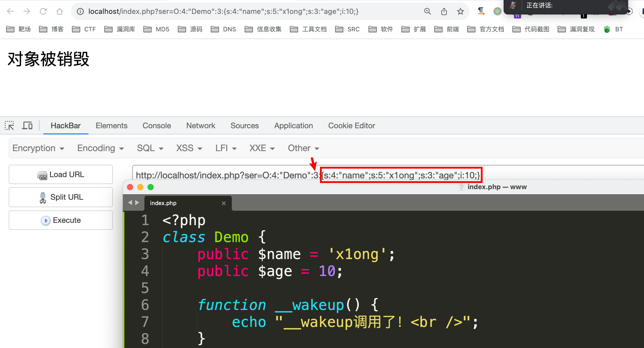644x348 pixels.
Task: Expand the XSS dropdown
Action: (x=189, y=148)
